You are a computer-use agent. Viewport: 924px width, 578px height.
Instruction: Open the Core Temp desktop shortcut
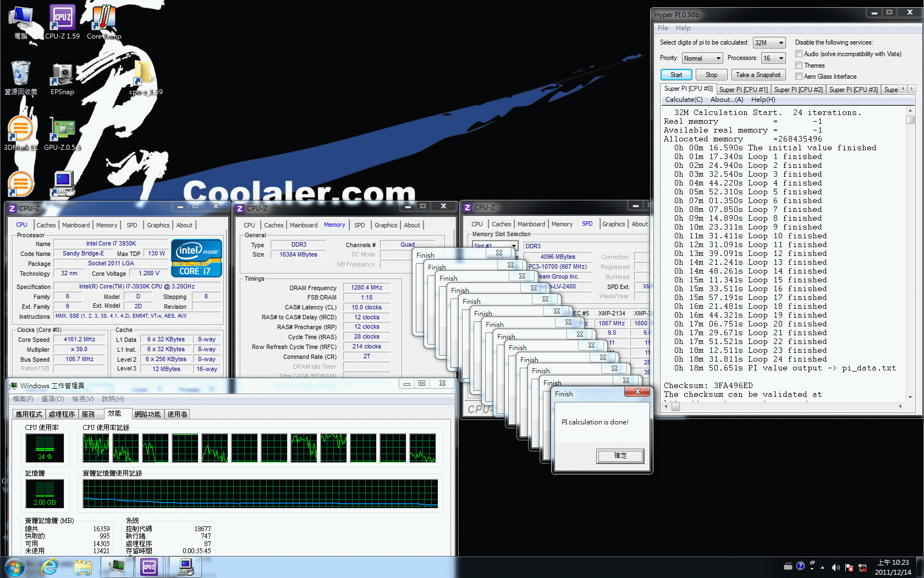104,23
